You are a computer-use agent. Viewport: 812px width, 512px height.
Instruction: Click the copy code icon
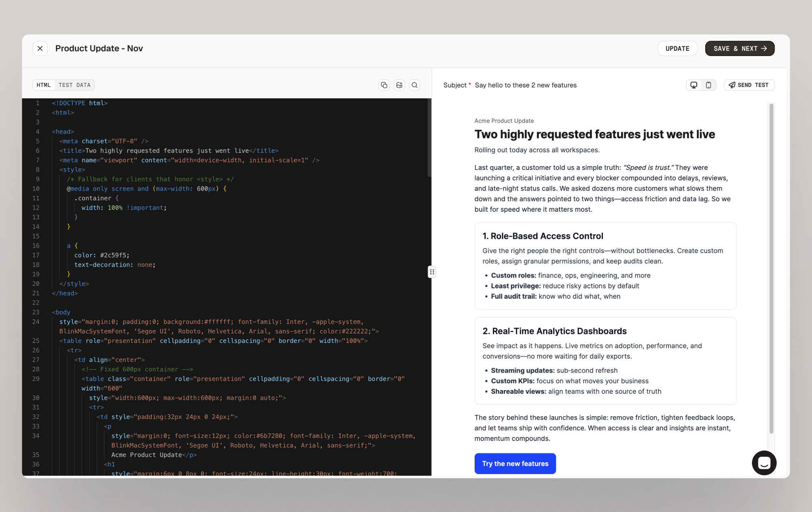(384, 85)
